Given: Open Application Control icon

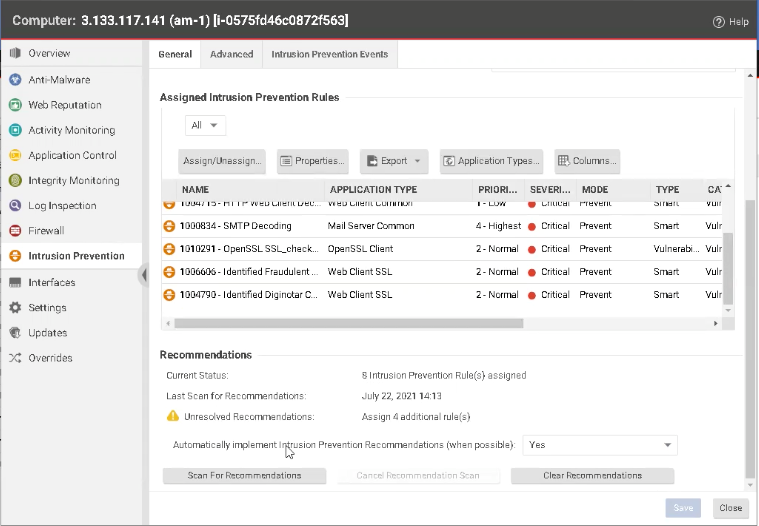Looking at the screenshot, I should (x=15, y=155).
